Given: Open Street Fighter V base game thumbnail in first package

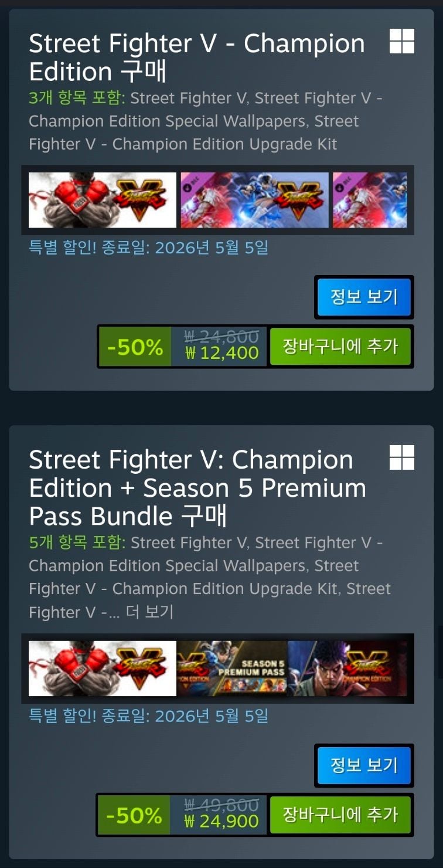Looking at the screenshot, I should pos(103,200).
